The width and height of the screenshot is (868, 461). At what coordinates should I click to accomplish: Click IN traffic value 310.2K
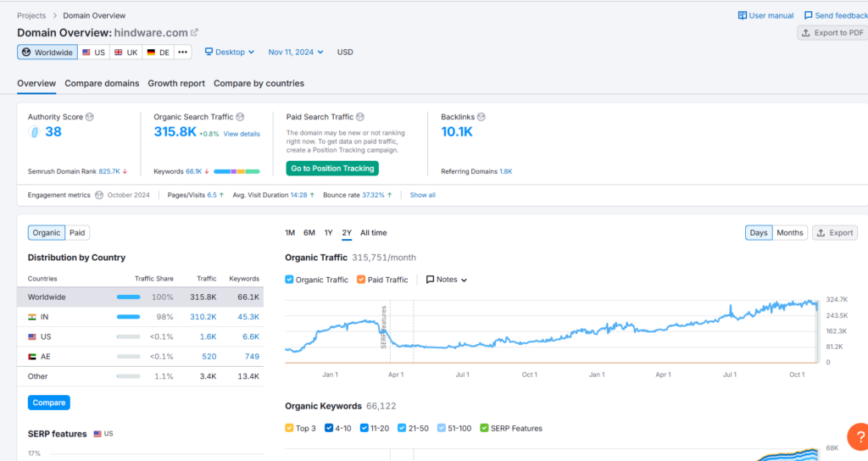click(x=203, y=317)
